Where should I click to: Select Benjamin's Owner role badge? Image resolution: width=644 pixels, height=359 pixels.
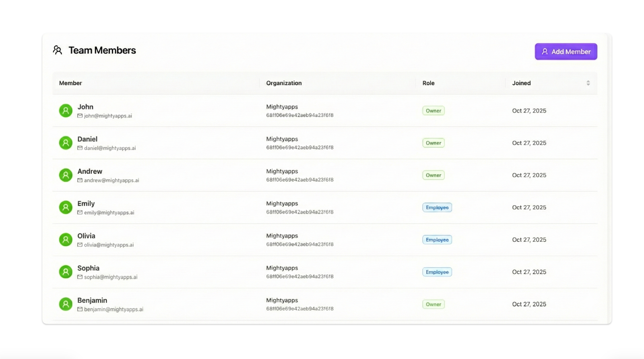click(x=433, y=304)
